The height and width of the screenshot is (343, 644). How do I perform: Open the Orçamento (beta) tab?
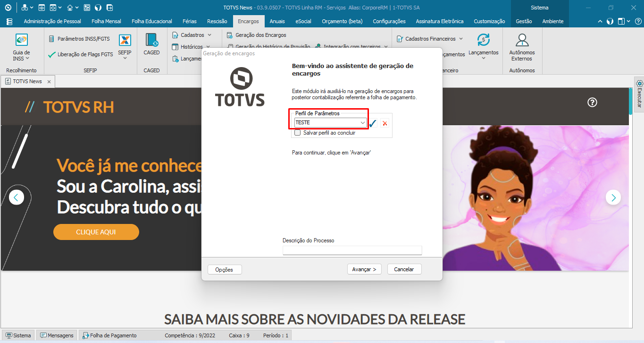[x=342, y=21]
